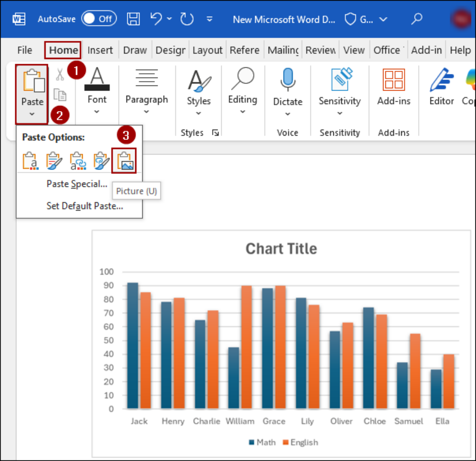
Task: Start Dictate with the microphone icon
Action: click(x=288, y=79)
